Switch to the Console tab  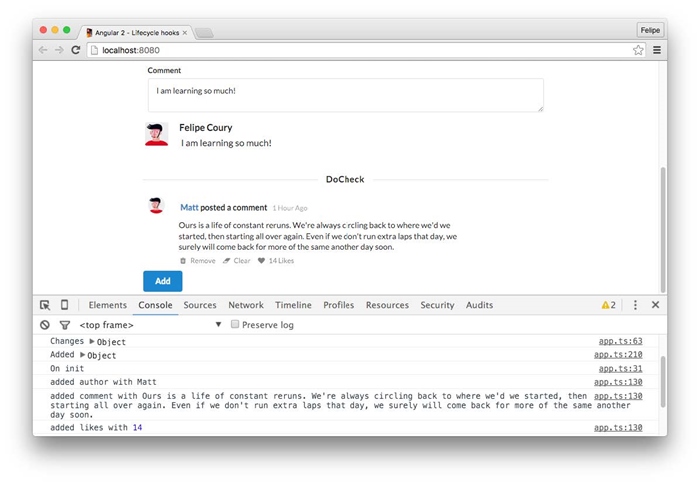(x=155, y=305)
